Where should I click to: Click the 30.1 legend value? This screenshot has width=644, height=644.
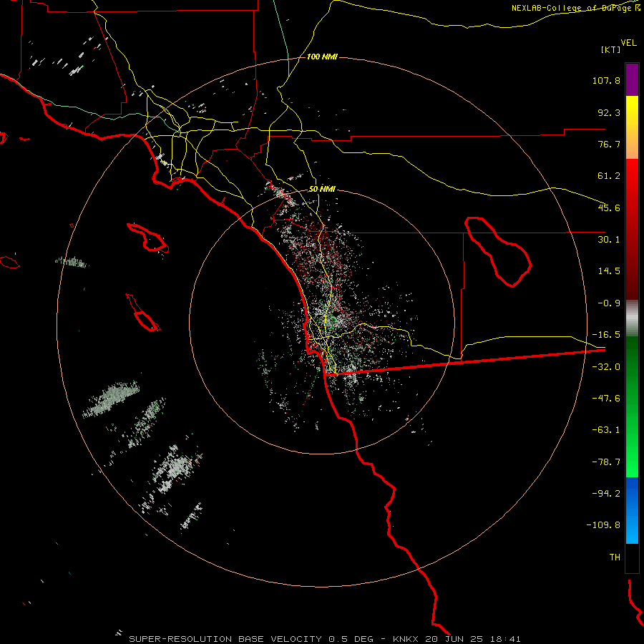(609, 240)
